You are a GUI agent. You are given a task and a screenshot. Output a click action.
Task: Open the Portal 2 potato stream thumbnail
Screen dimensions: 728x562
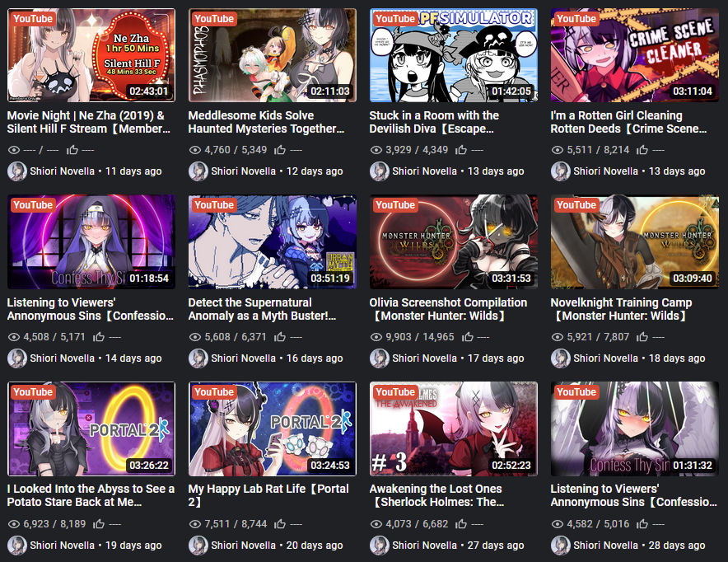[91, 429]
